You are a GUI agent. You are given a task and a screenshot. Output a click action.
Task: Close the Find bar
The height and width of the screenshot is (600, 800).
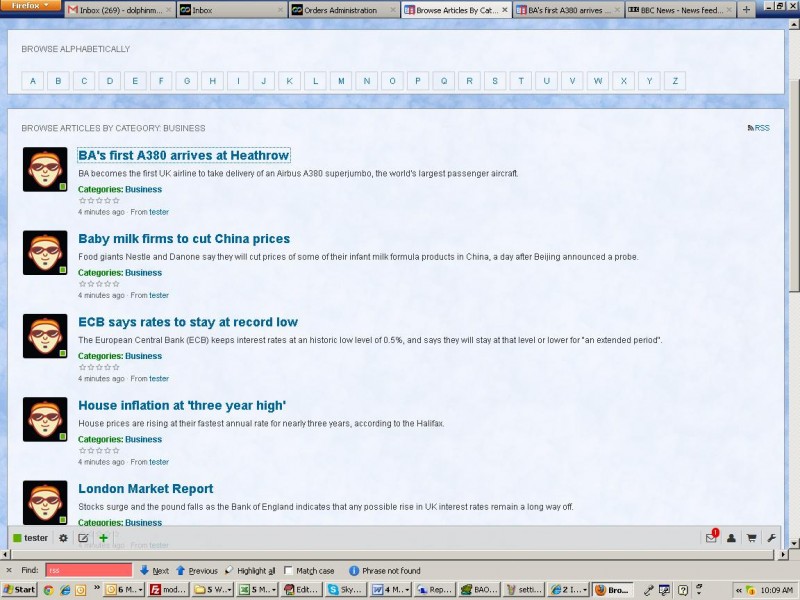[9, 570]
